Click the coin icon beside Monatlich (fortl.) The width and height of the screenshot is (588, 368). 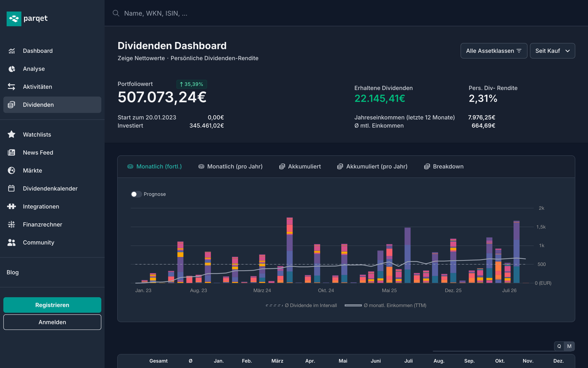pos(130,167)
